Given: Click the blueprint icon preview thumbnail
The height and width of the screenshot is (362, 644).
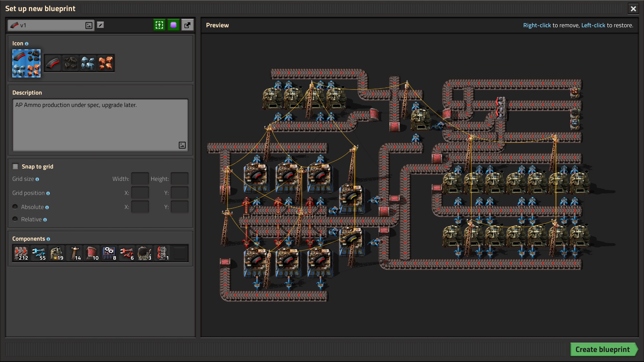Looking at the screenshot, I should pos(26,63).
